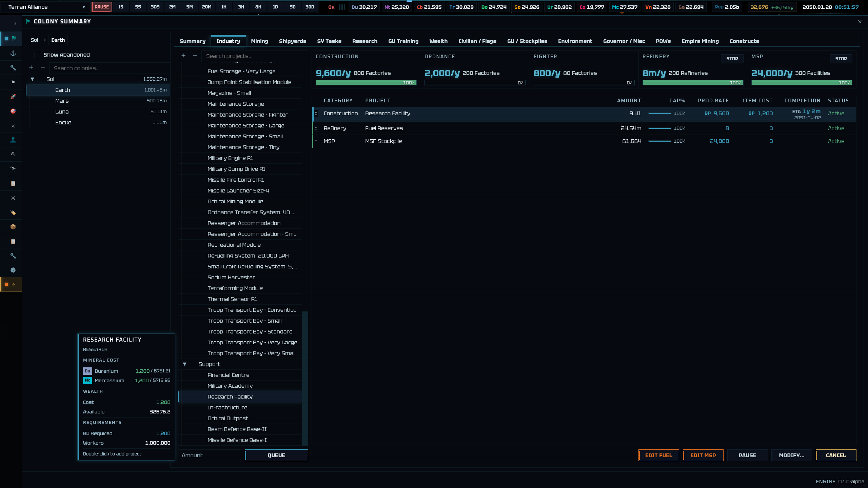Open the cardboard box sidebar icon

pos(13,227)
